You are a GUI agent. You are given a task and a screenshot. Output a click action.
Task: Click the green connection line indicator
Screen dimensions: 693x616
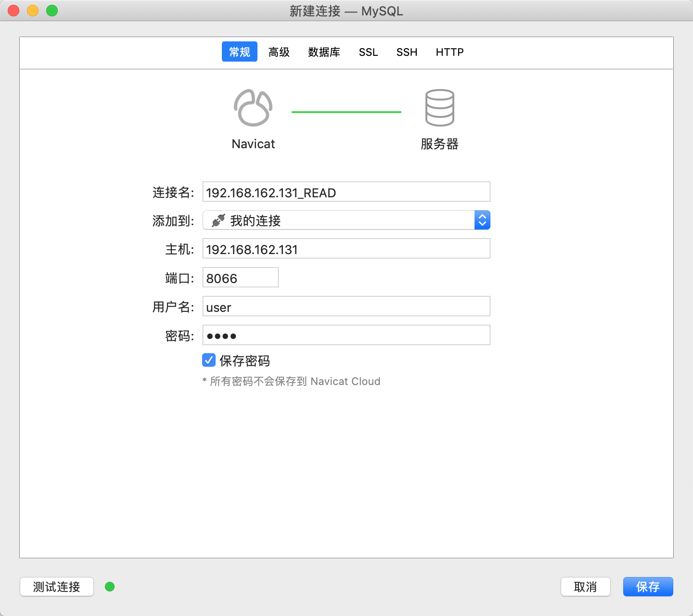click(x=346, y=112)
